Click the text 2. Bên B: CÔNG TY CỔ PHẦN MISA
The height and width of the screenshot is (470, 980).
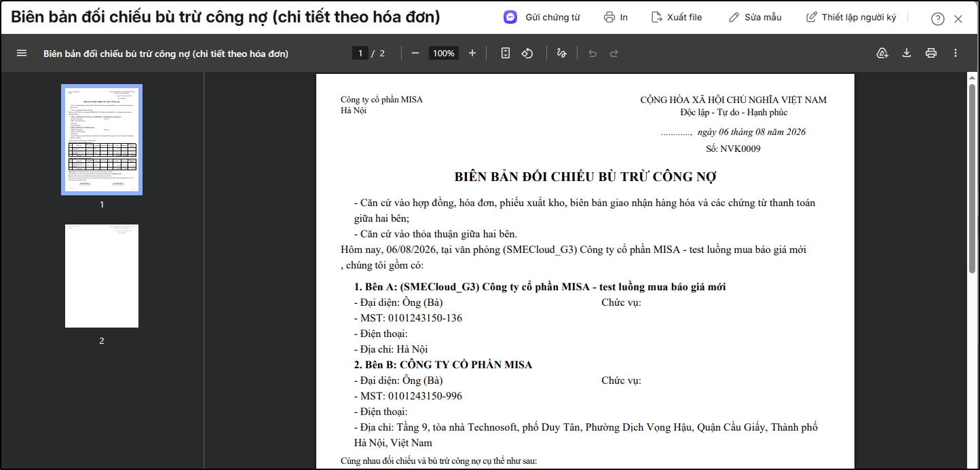442,365
